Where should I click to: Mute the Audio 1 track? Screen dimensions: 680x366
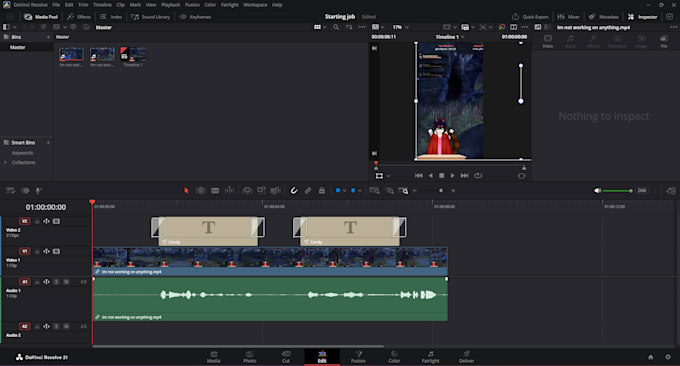pyautogui.click(x=66, y=282)
